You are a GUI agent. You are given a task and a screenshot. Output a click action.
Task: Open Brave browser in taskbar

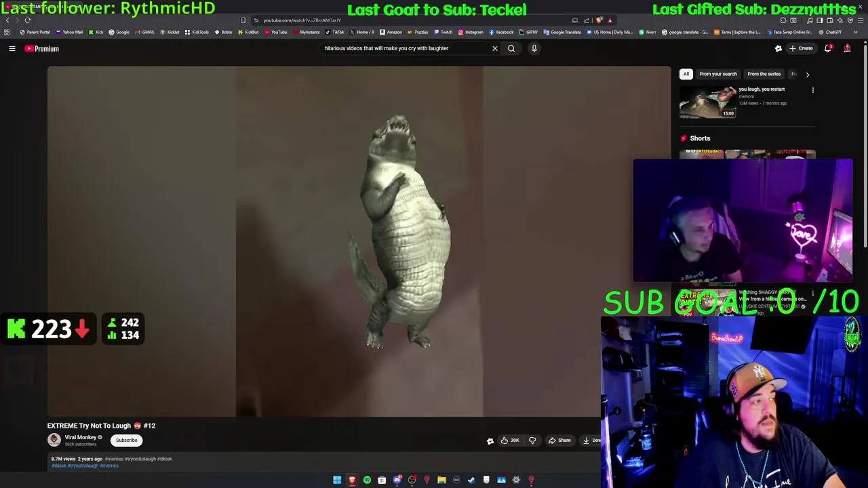pyautogui.click(x=352, y=480)
